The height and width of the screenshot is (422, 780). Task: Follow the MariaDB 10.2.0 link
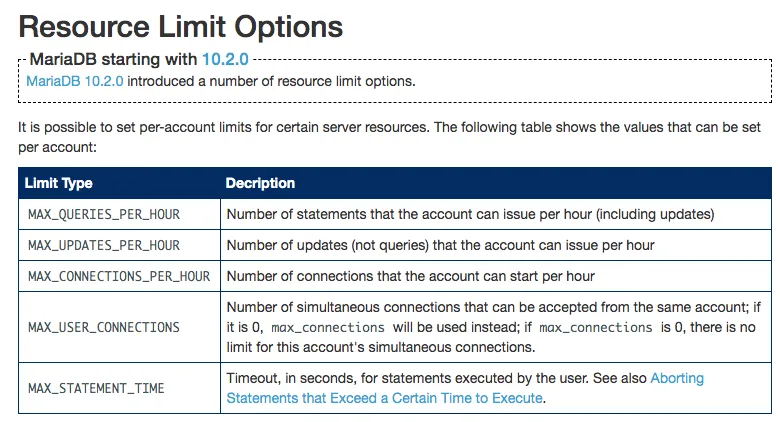click(x=75, y=81)
